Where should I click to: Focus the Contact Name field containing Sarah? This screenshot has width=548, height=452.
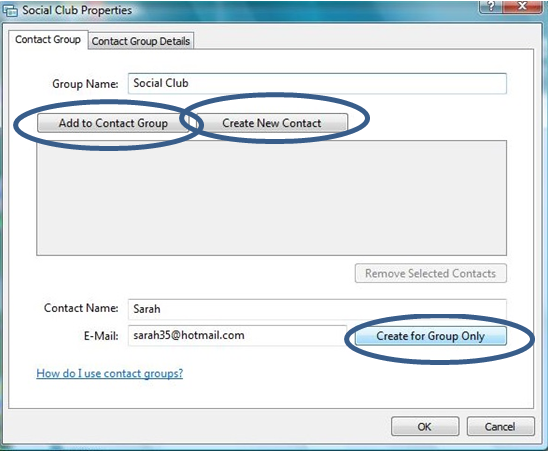[x=317, y=309]
